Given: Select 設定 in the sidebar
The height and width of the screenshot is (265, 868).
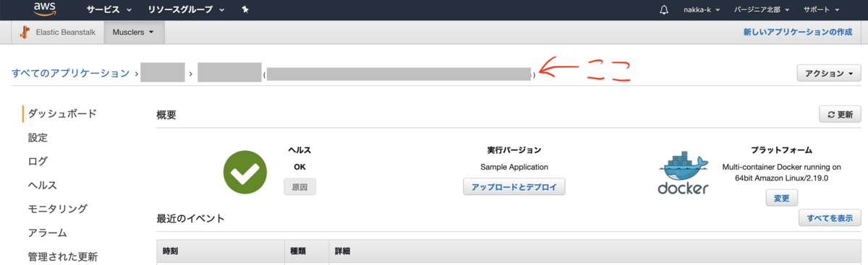Looking at the screenshot, I should tap(38, 137).
